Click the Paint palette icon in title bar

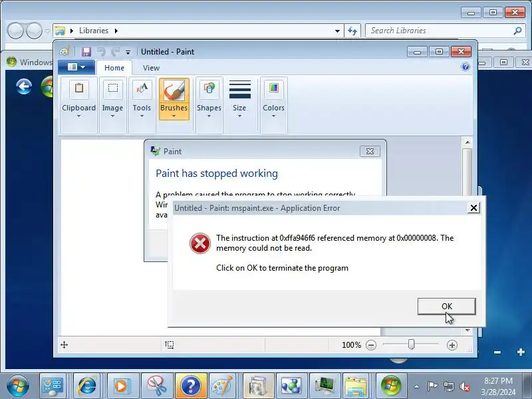point(65,51)
